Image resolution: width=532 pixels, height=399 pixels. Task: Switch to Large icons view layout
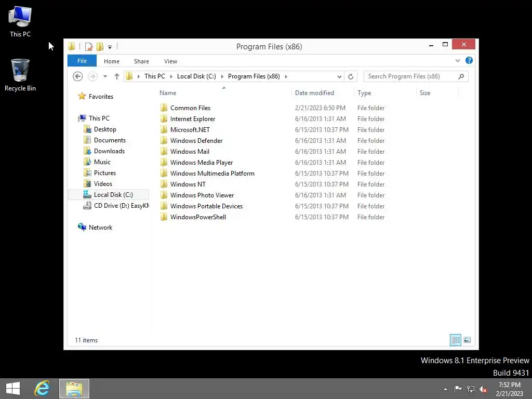(467, 340)
